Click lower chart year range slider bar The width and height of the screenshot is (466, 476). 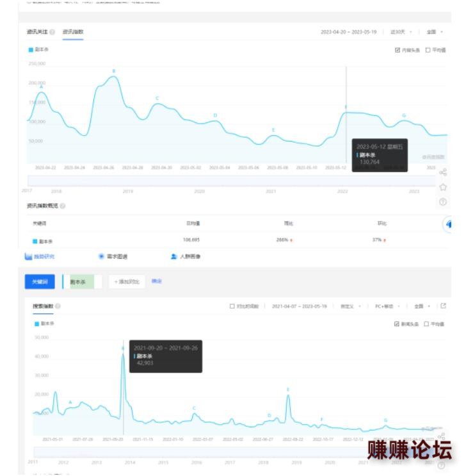point(235,452)
